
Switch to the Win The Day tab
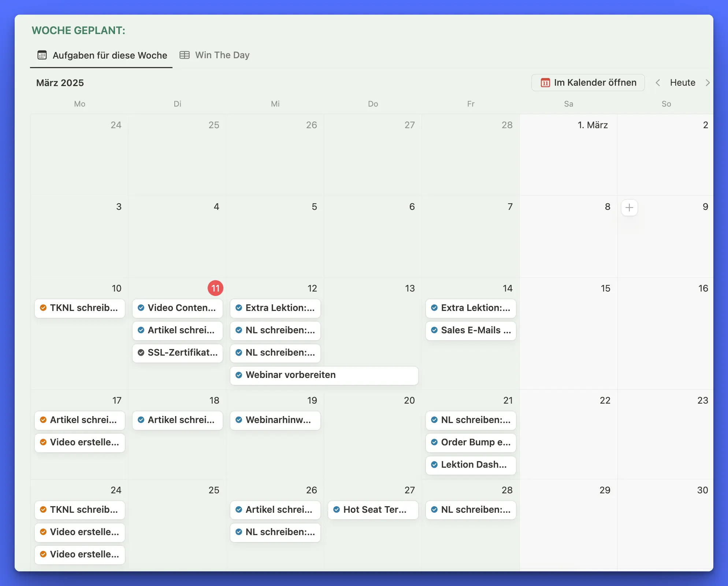tap(222, 55)
